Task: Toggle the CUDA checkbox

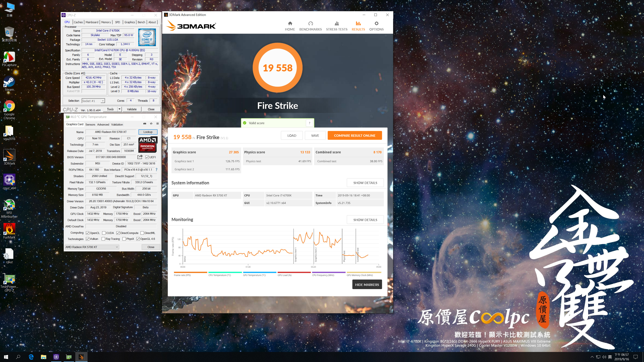Action: click(104, 233)
